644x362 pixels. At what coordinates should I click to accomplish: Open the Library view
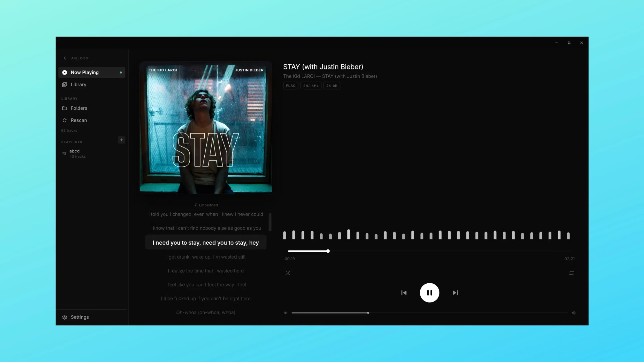click(92, 85)
